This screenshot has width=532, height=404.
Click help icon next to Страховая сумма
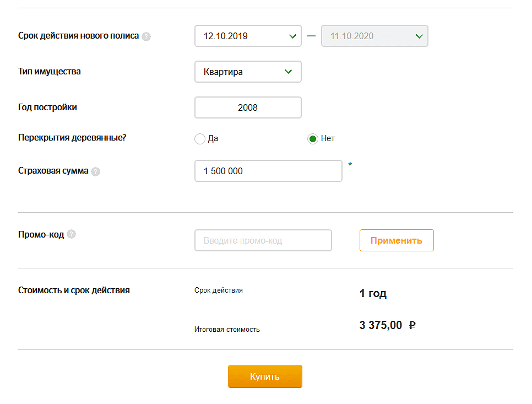pos(96,171)
